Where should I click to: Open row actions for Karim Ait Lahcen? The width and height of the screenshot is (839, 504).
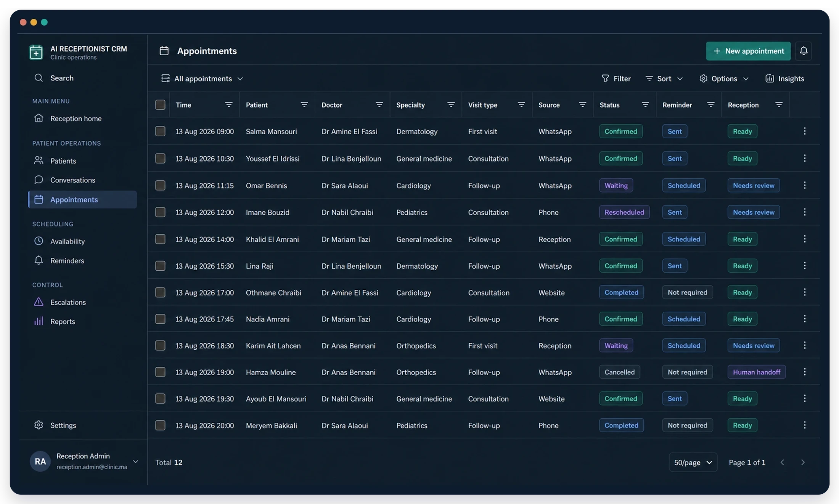click(805, 345)
